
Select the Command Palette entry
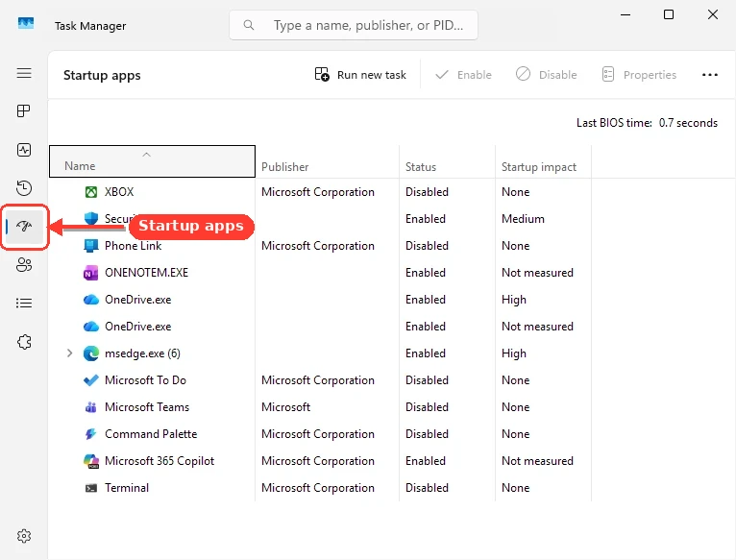tap(151, 434)
